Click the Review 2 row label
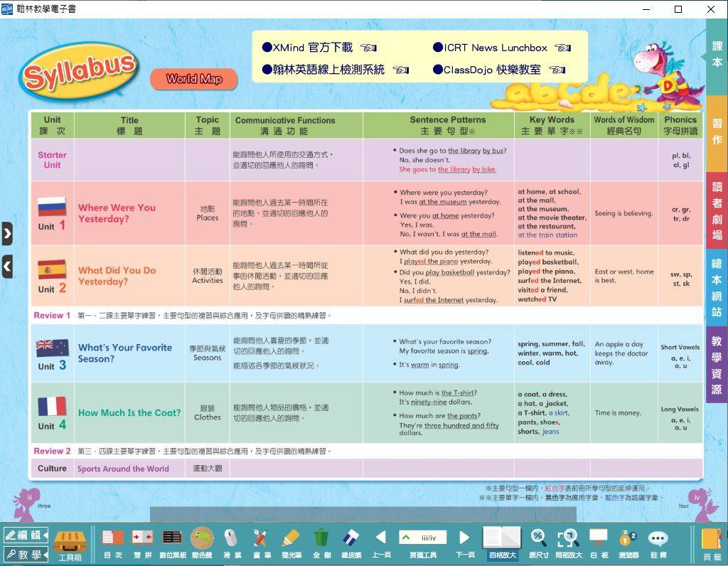The width and height of the screenshot is (728, 566). pos(52,451)
